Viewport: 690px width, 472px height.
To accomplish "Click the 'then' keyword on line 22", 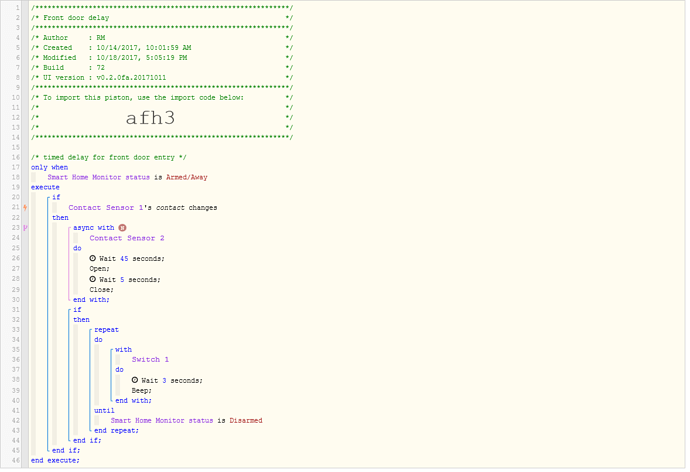I will [60, 218].
